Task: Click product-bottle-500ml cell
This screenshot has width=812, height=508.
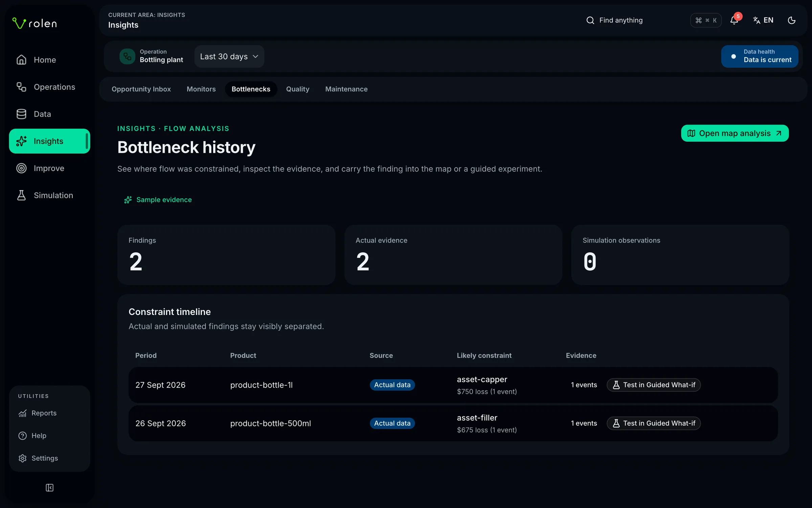Action: tap(270, 423)
